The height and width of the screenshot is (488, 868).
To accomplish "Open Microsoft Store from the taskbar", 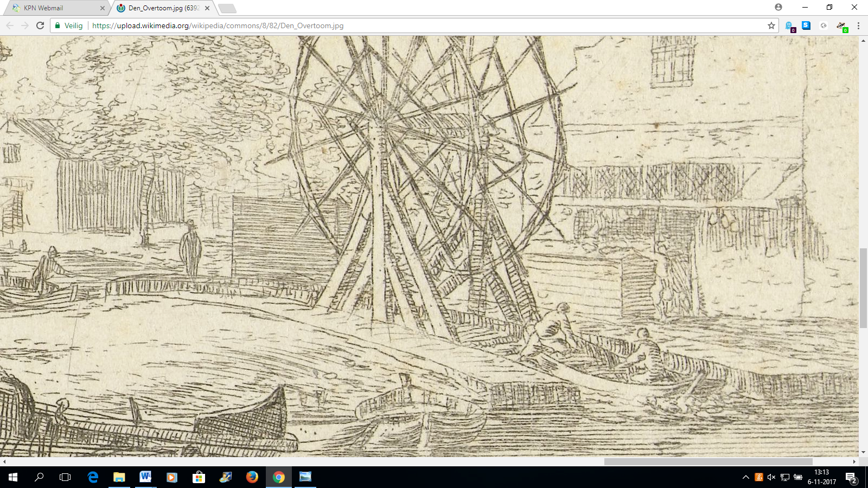I will [199, 477].
